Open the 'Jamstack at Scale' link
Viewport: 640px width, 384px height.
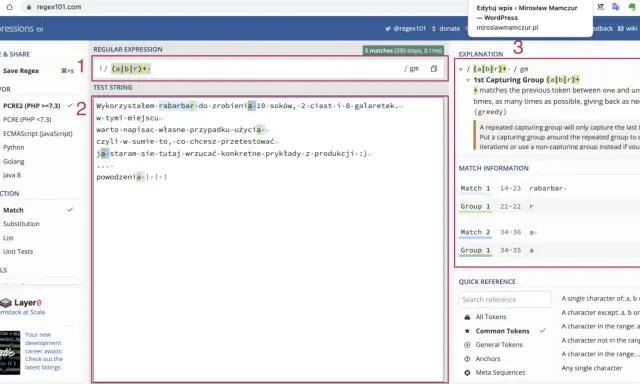point(22,312)
